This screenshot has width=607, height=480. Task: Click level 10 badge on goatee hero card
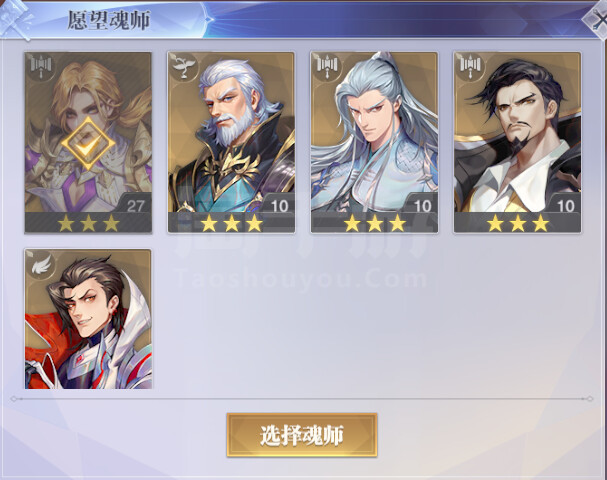(x=566, y=205)
